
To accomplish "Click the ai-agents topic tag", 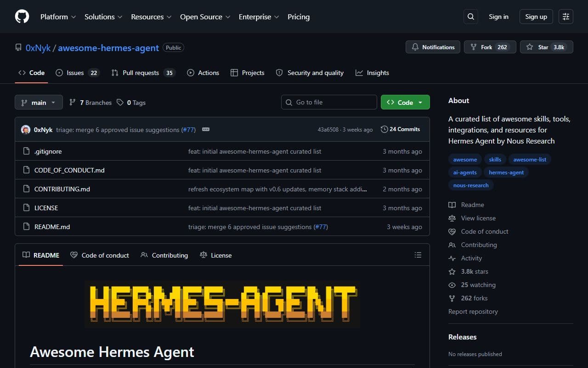I will (x=465, y=172).
